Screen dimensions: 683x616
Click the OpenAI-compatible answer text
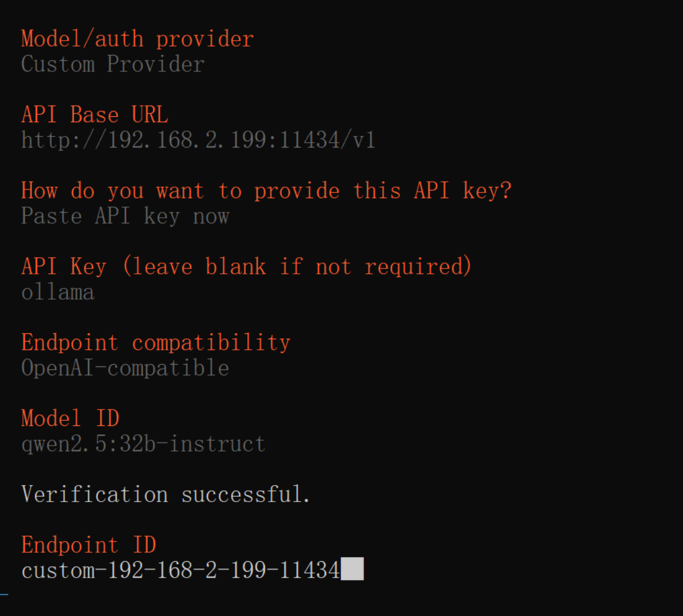point(125,368)
